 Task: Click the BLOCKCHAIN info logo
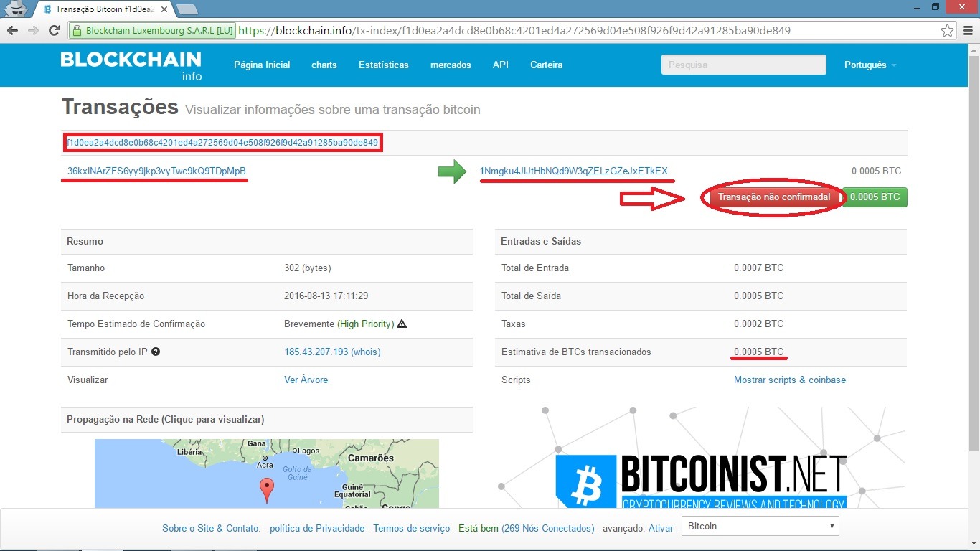(x=131, y=65)
